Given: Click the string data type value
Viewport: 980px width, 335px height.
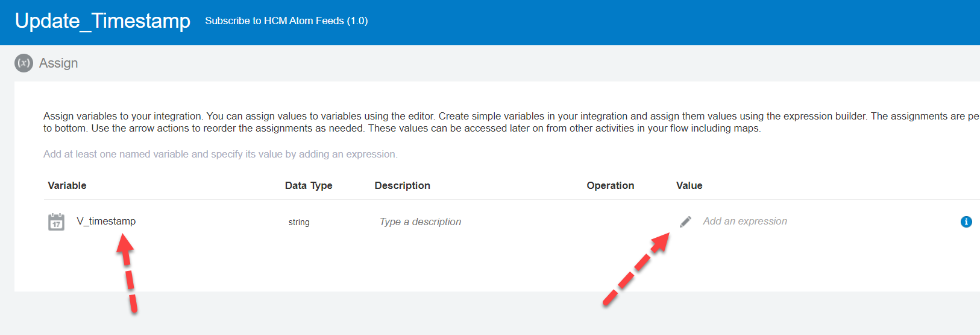Looking at the screenshot, I should [299, 222].
